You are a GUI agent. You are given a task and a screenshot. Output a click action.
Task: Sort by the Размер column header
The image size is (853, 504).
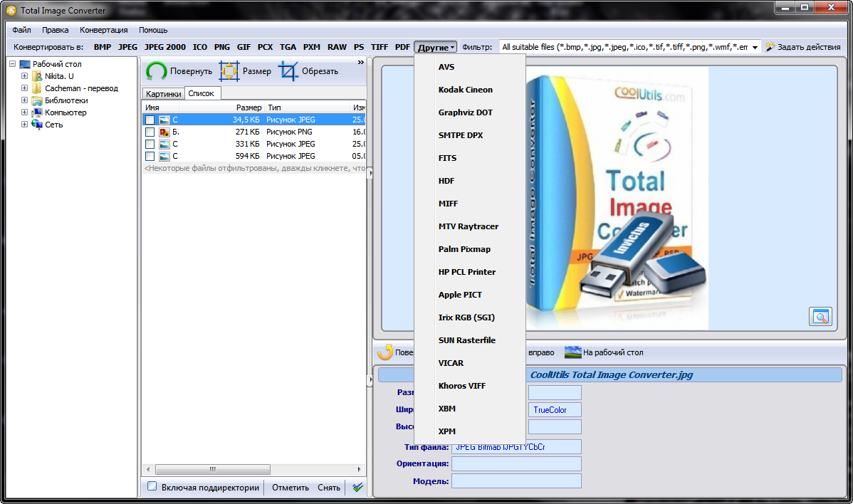pos(249,107)
